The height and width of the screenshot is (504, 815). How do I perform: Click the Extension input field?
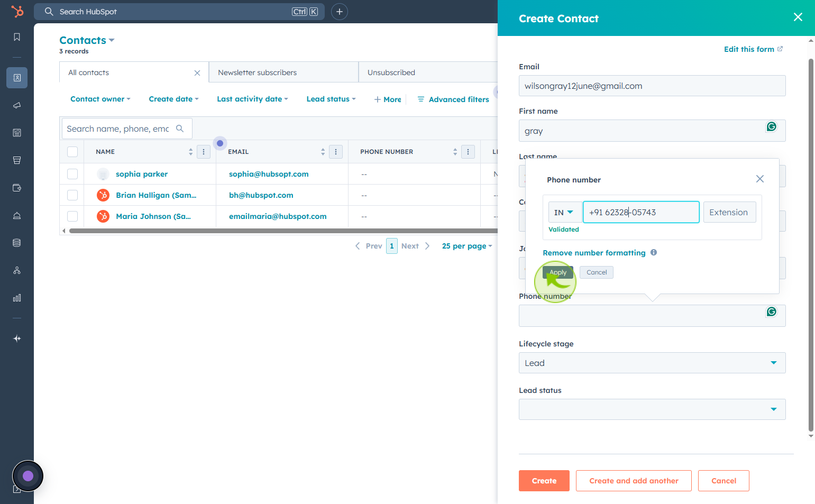[730, 212]
